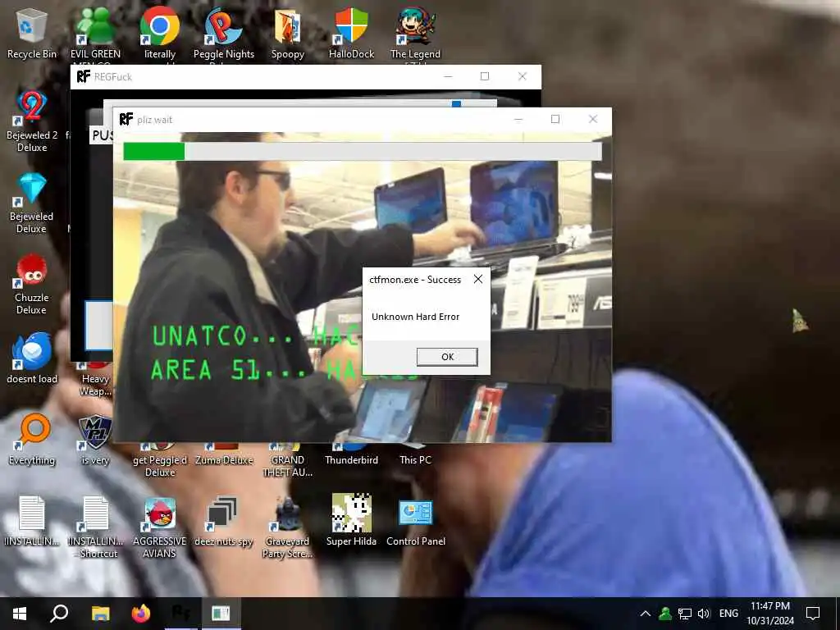The image size is (840, 630).
Task: Open taskbar Search
Action: click(59, 614)
